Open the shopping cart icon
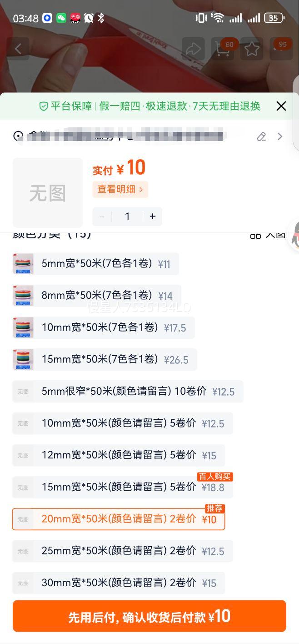 point(222,49)
